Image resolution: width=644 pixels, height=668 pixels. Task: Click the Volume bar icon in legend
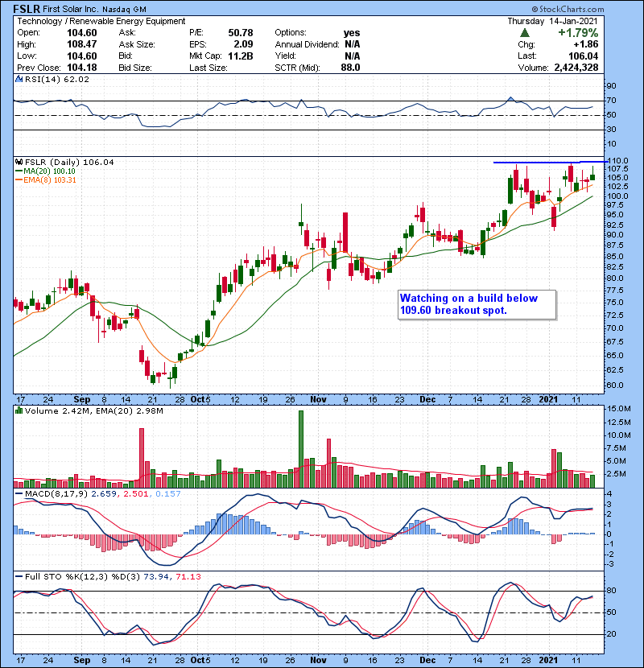pyautogui.click(x=19, y=410)
